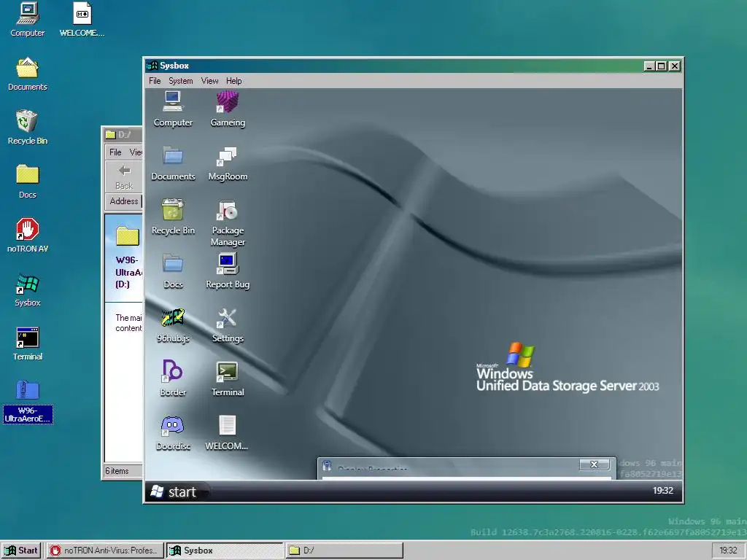
Task: Open the yellow Docs folder on the outer desktop
Action: click(28, 182)
